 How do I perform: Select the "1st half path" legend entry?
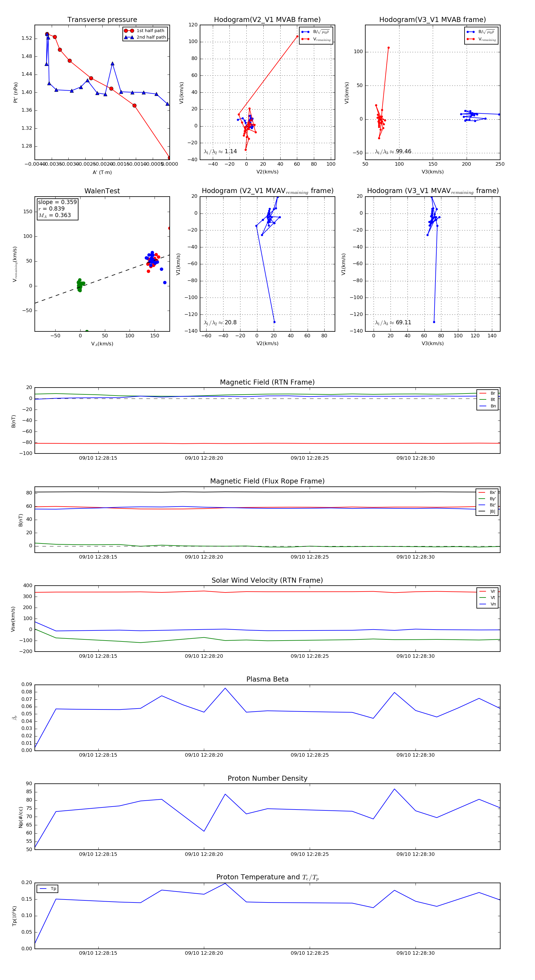click(x=145, y=31)
